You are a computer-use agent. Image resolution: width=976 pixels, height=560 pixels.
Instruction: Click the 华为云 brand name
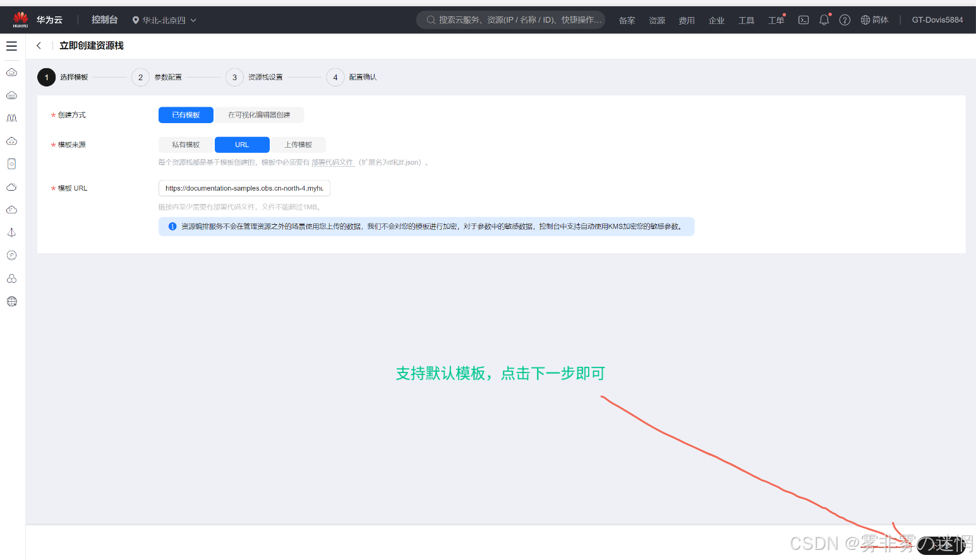coord(49,20)
